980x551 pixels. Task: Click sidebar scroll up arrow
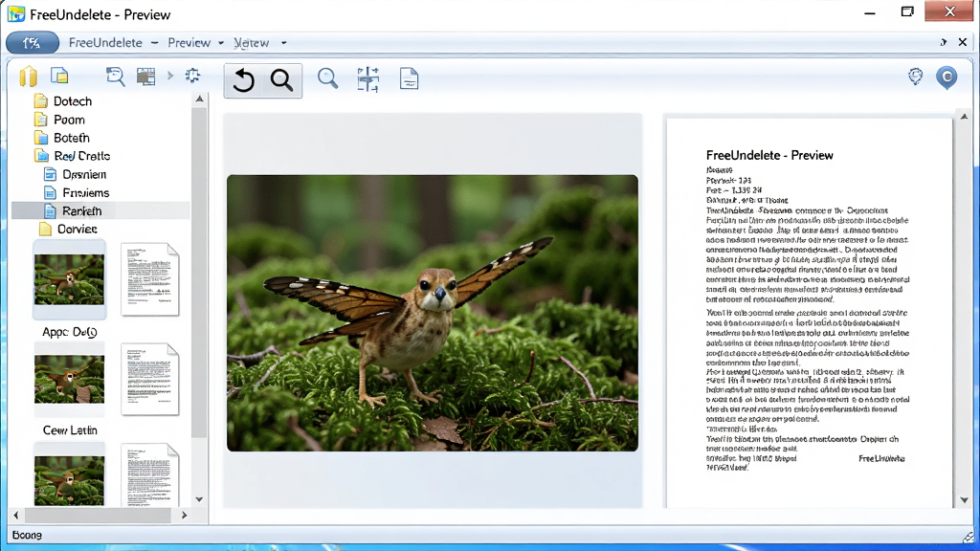[199, 99]
